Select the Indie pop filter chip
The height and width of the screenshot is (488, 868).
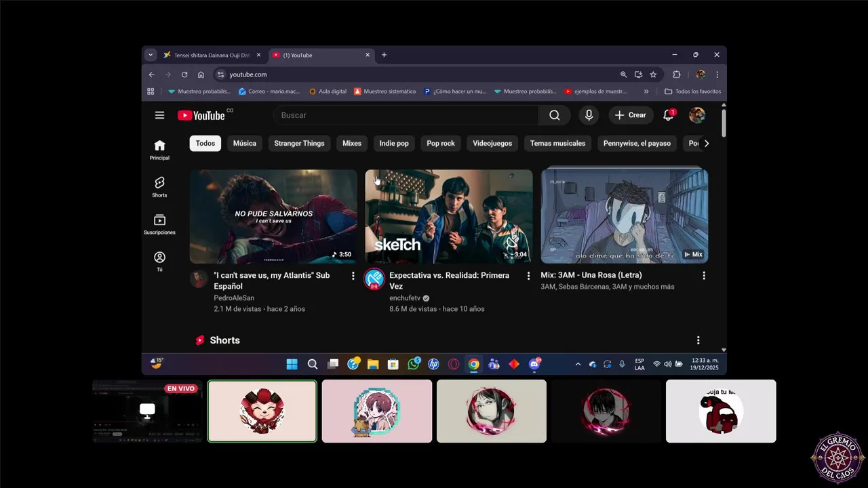pos(394,144)
